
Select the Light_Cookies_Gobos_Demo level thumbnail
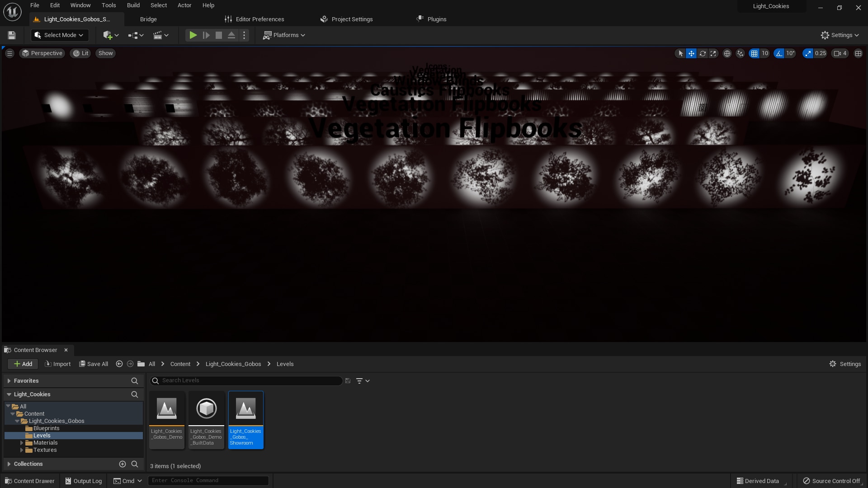166,409
